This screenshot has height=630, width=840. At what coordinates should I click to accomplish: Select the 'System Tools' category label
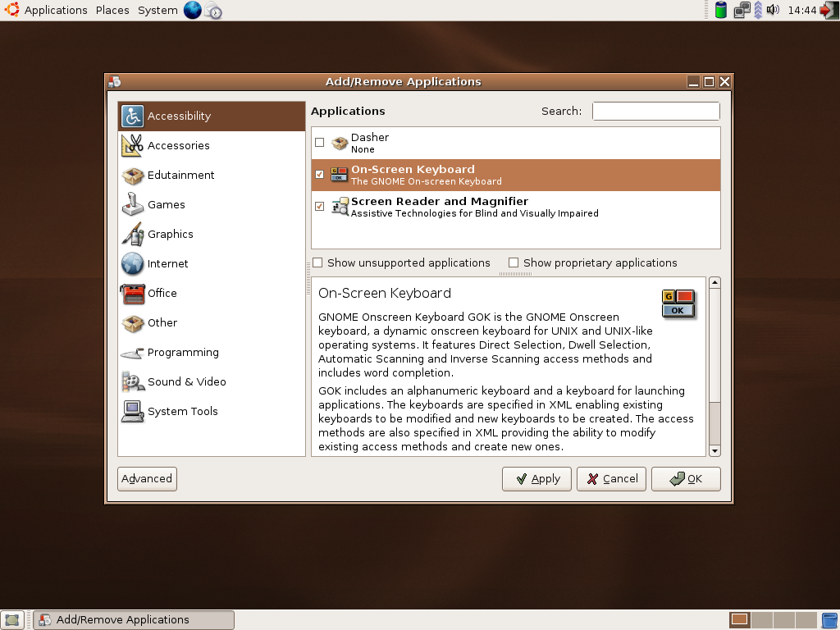tap(183, 412)
